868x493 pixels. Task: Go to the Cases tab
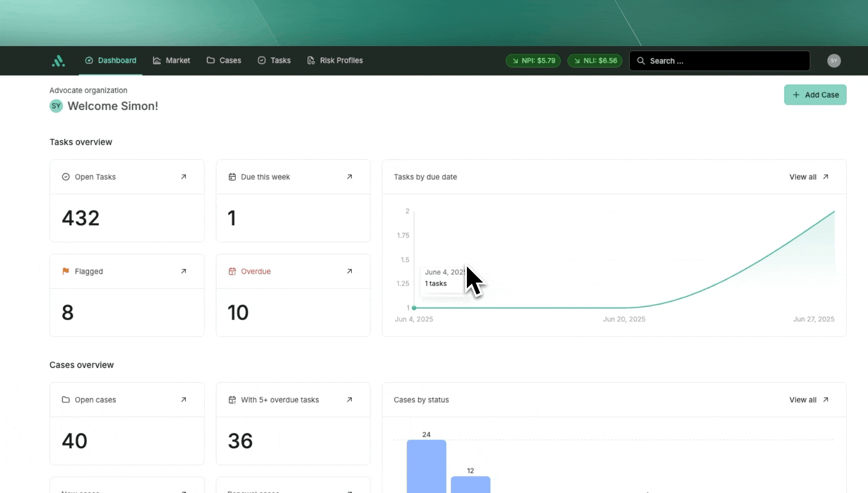click(224, 60)
